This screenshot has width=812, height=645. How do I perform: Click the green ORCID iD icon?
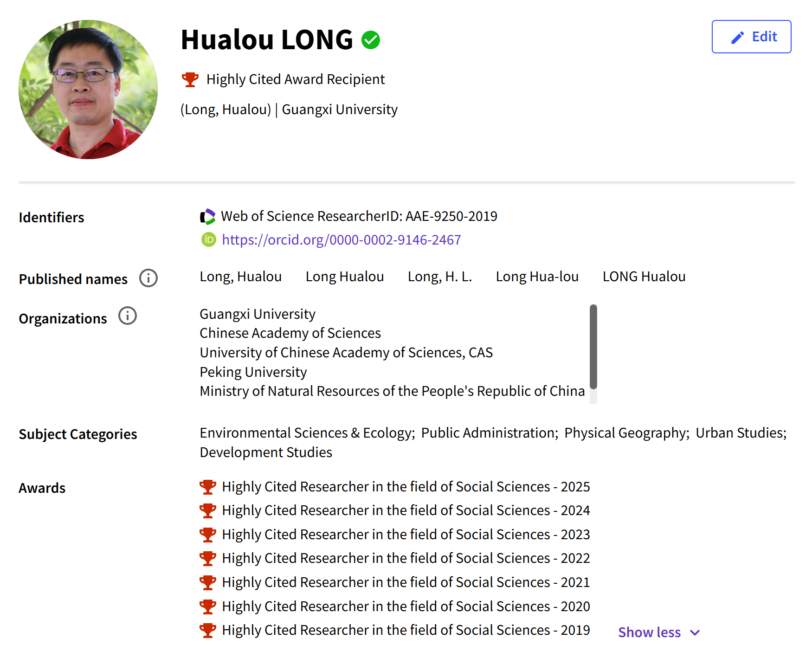(208, 240)
